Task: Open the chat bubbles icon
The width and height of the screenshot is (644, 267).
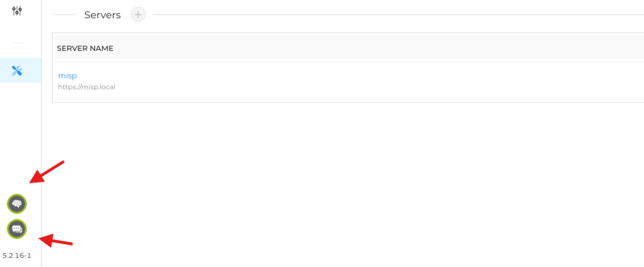Action: coord(17,229)
